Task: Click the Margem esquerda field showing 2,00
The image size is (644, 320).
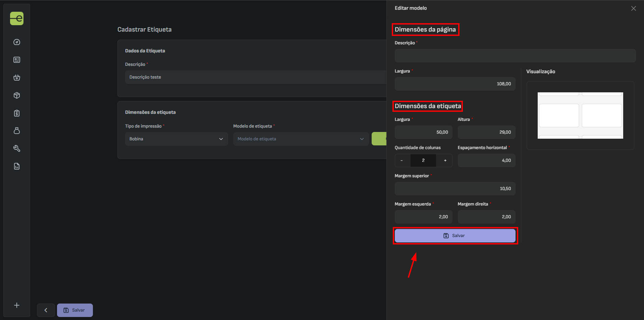Action: [423, 217]
